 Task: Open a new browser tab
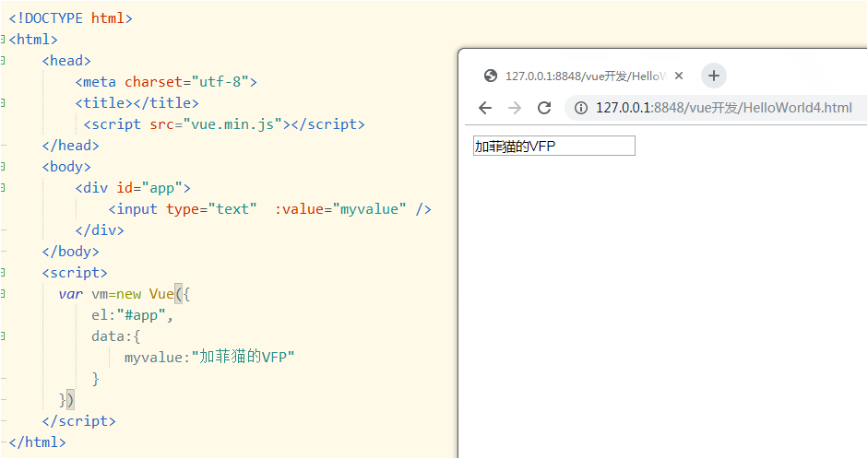pos(714,76)
